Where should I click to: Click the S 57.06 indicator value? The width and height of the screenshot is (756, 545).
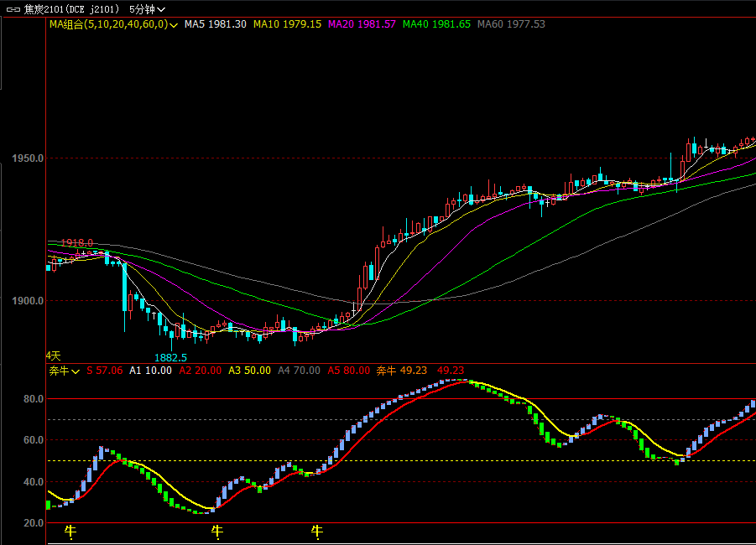pos(105,371)
